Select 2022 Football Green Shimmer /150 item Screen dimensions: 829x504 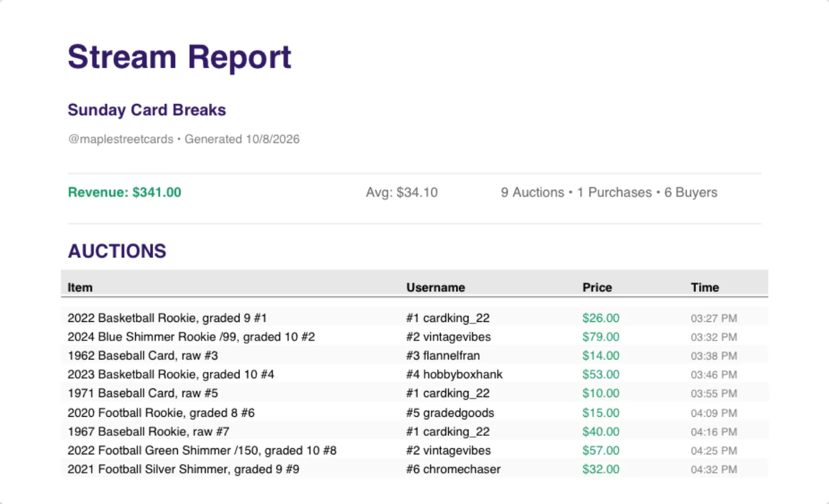[202, 451]
